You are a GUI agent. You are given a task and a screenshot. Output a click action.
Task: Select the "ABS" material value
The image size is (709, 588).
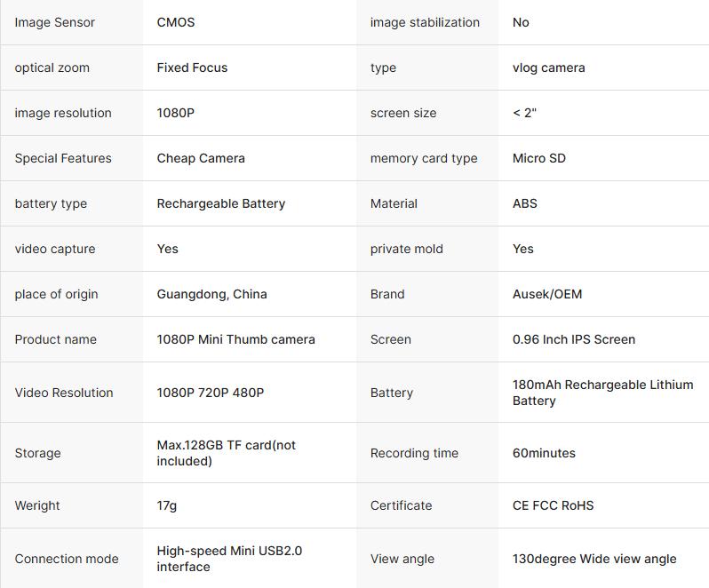[525, 203]
